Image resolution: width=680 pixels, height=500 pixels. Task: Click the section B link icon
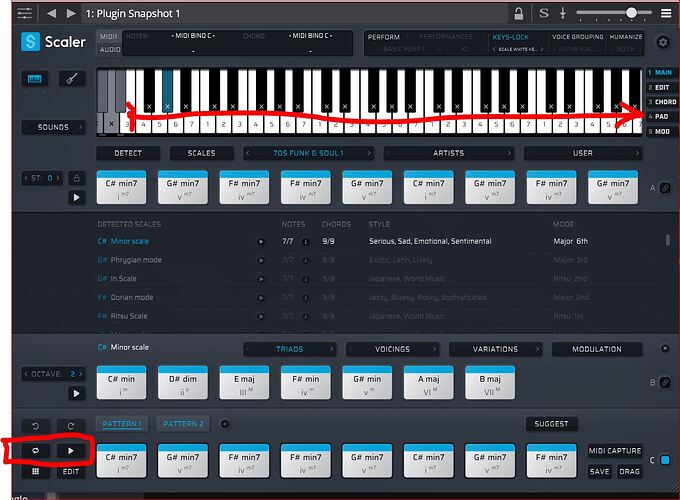(x=665, y=382)
